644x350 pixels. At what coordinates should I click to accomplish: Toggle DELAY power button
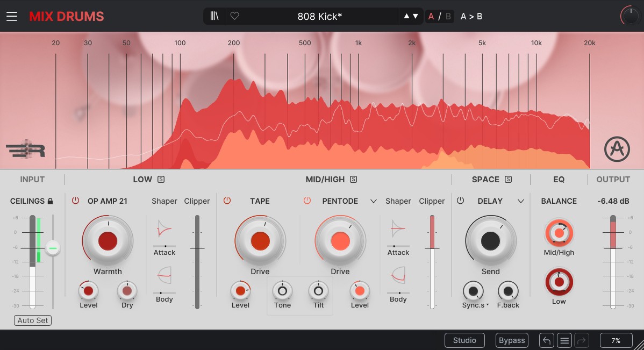coord(460,201)
